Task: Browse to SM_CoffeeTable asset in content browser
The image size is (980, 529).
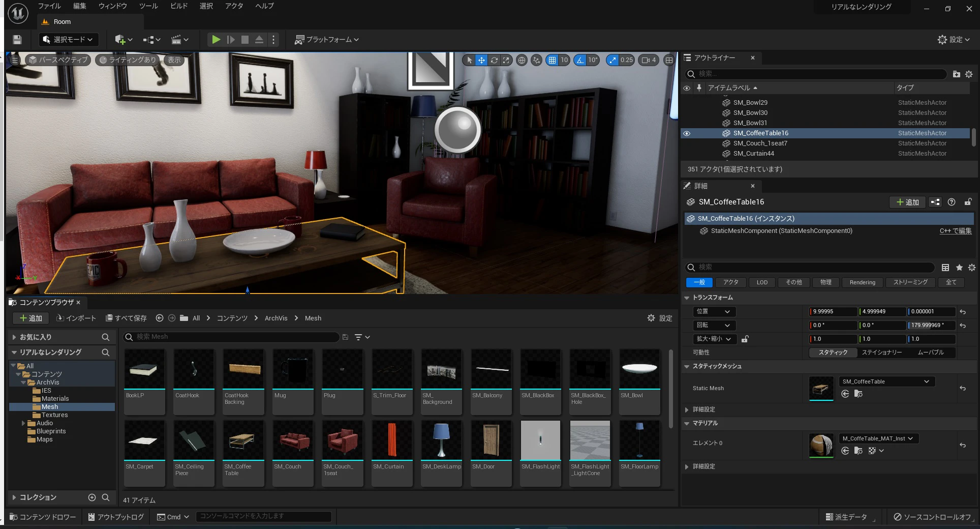Action: pyautogui.click(x=858, y=394)
